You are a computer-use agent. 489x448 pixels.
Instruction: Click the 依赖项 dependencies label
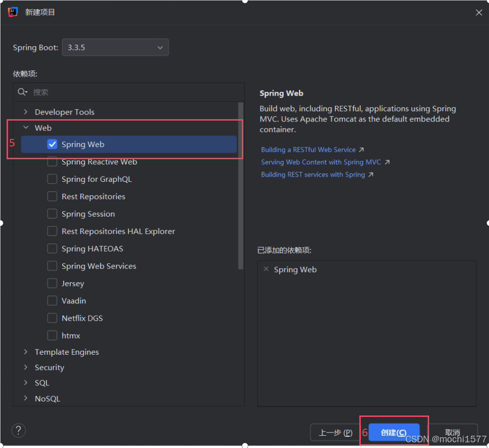point(25,74)
